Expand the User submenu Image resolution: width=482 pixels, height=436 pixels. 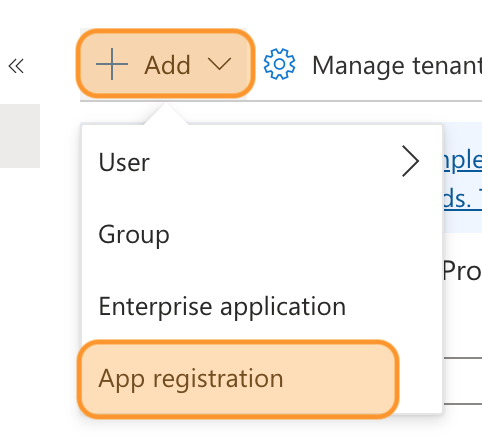click(262, 161)
